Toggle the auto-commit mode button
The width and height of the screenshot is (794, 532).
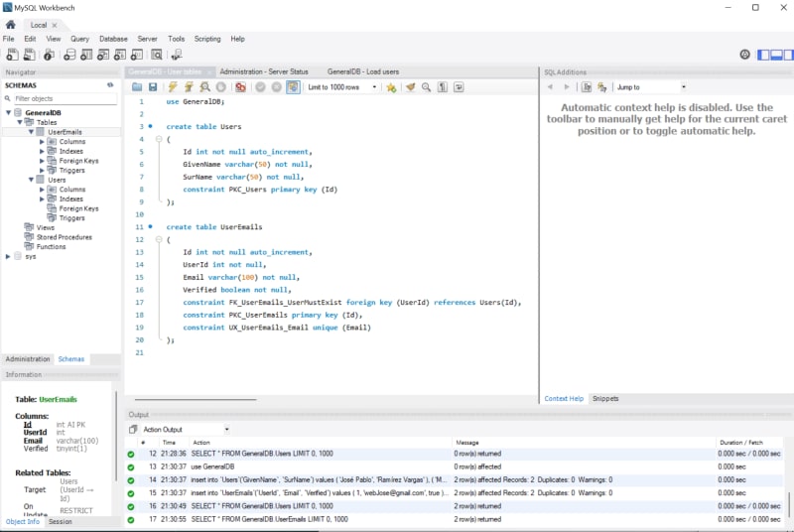click(x=293, y=87)
